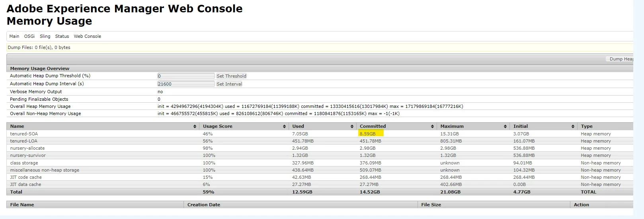This screenshot has height=219, width=644.
Task: Click the 376.09MB committed value
Action: pyautogui.click(x=370, y=163)
